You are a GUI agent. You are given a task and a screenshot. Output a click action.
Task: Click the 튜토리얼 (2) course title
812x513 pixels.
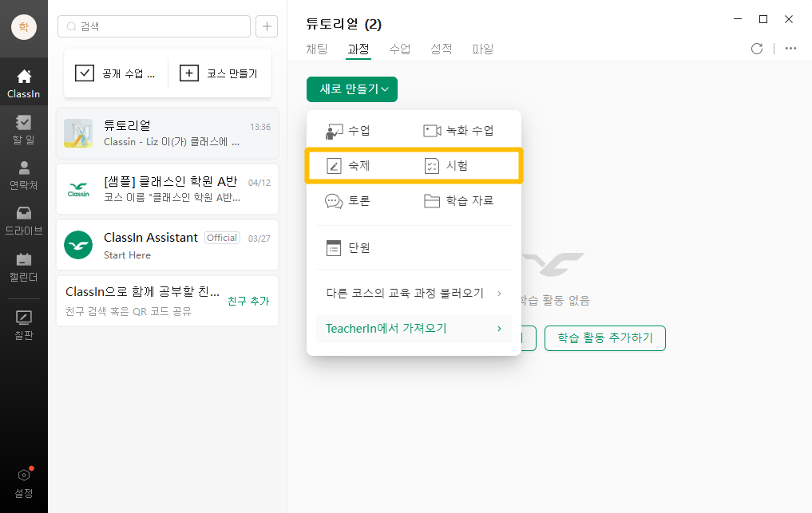(344, 24)
